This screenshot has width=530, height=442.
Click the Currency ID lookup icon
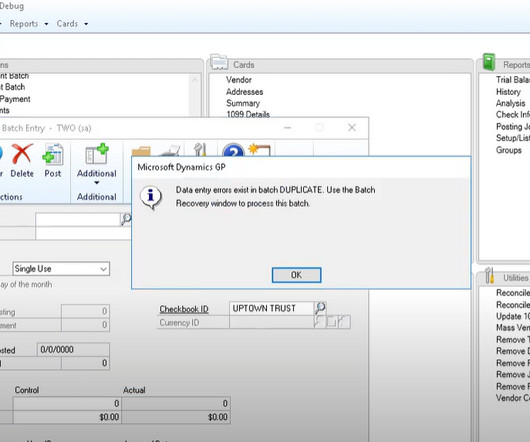click(319, 322)
